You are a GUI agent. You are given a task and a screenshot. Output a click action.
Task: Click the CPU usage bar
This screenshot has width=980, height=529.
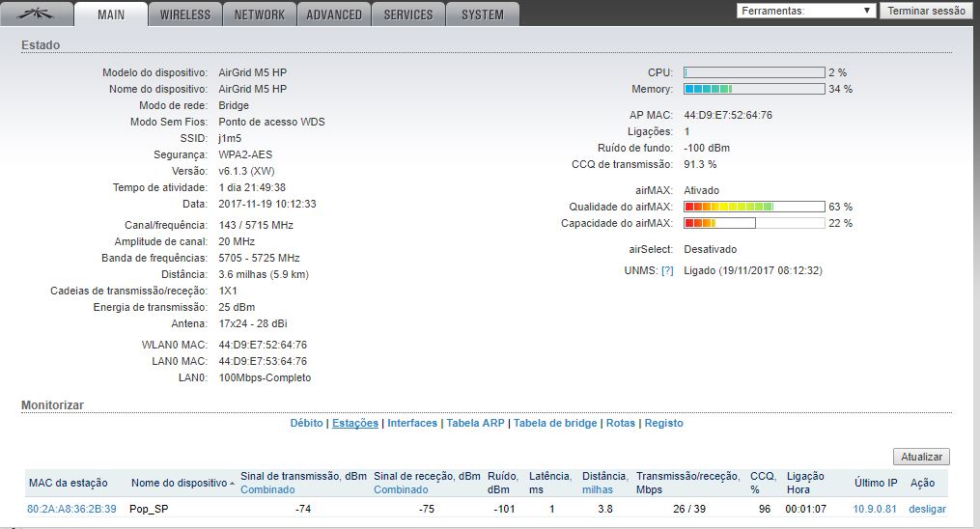[754, 72]
